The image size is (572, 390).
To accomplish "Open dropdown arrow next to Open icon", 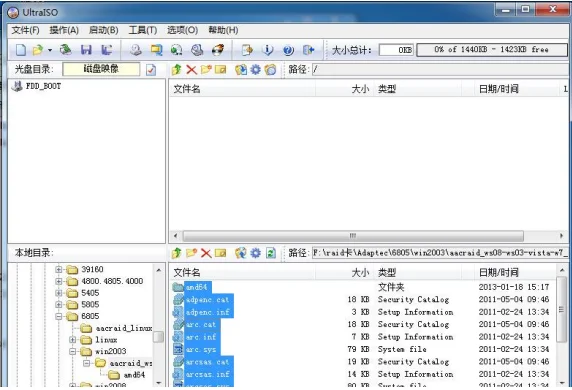I will point(50,50).
